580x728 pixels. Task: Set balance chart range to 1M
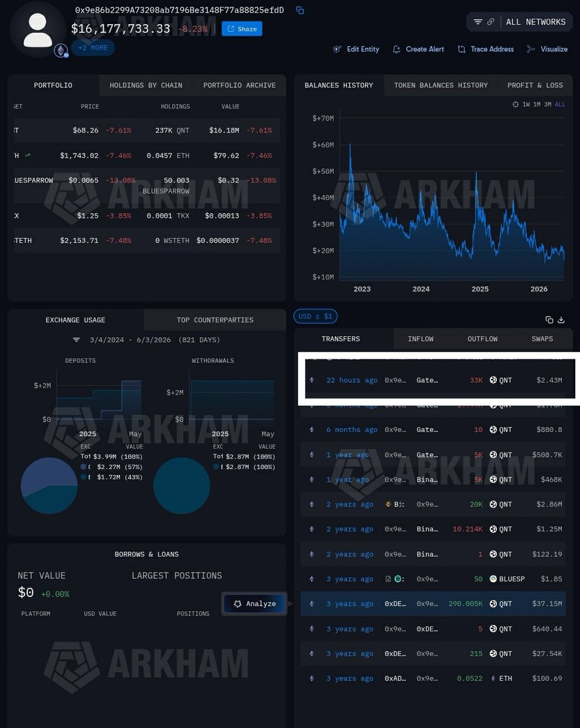coord(537,104)
